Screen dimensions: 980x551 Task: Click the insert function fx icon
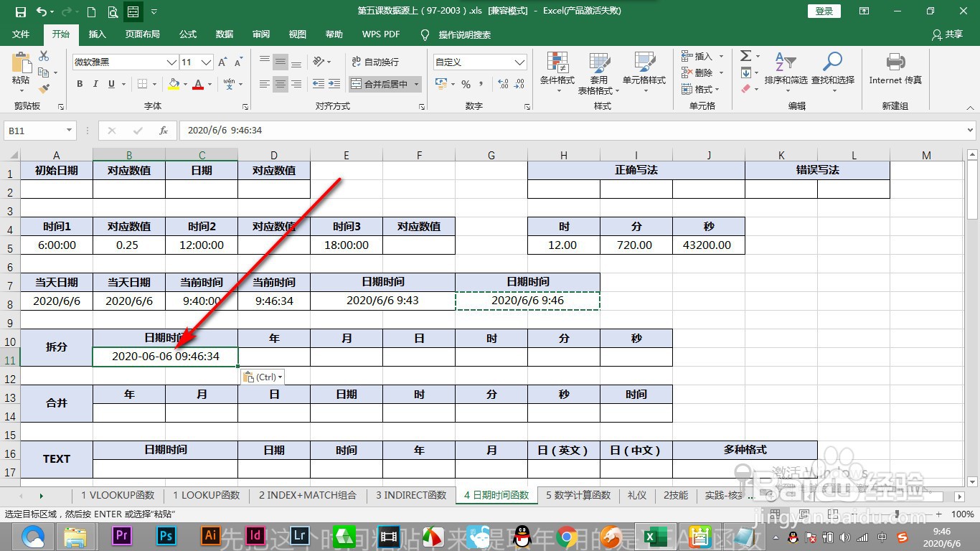click(x=164, y=131)
